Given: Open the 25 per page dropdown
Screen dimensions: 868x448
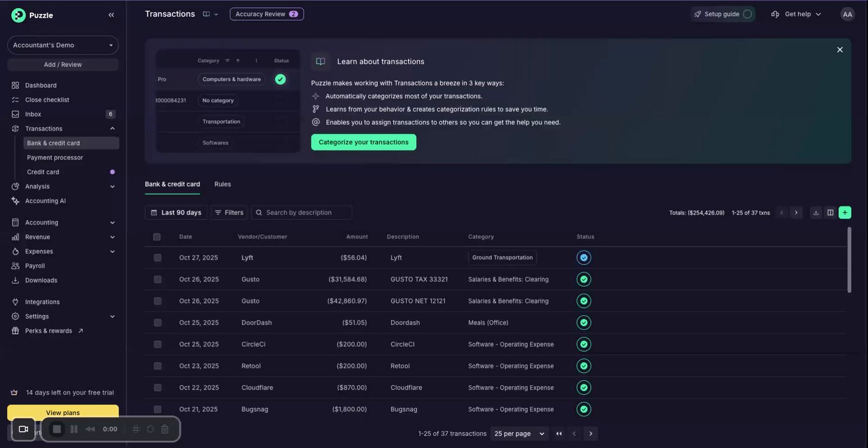Looking at the screenshot, I should point(519,434).
